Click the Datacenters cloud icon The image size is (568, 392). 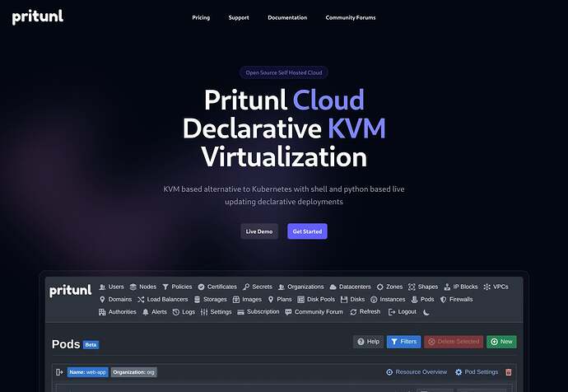333,287
